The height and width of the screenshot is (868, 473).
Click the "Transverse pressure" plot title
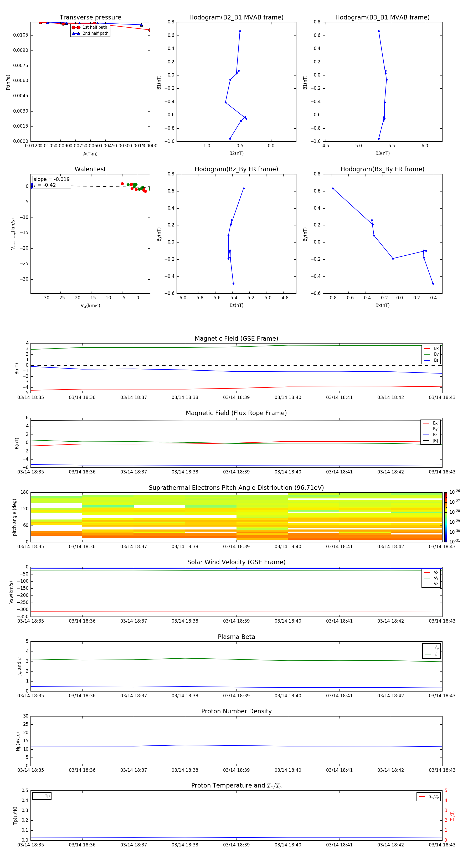[x=90, y=17]
